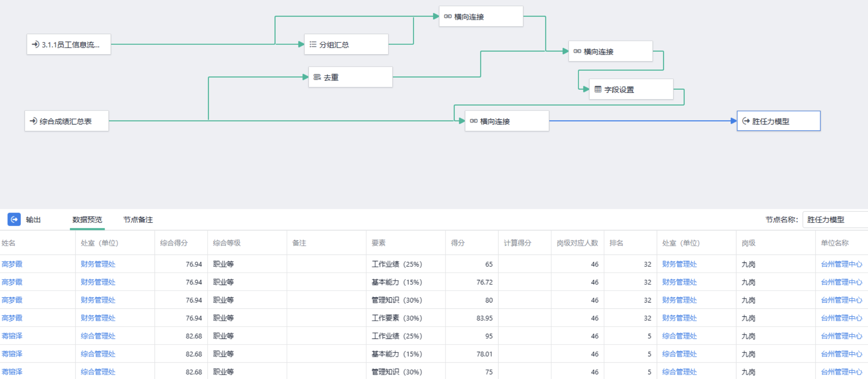868x379 pixels.
Task: Select the 要素 column header
Action: [x=379, y=243]
